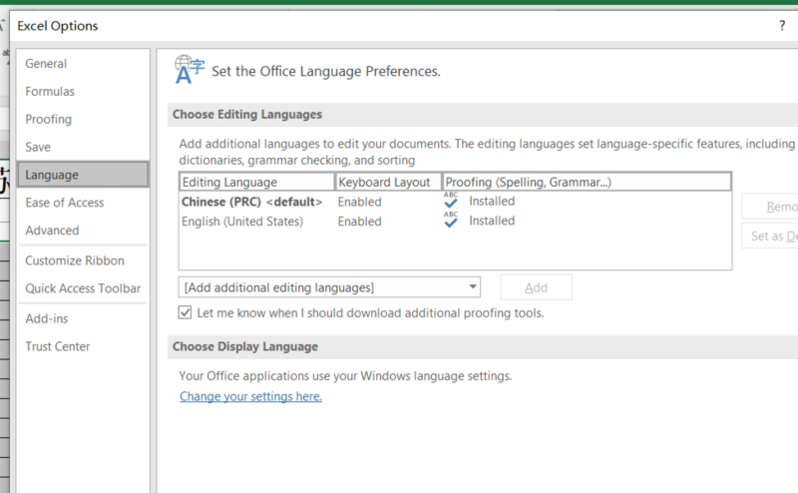Viewport: 798px width, 493px height.
Task: Select the Quick Access Toolbar category
Action: (83, 289)
